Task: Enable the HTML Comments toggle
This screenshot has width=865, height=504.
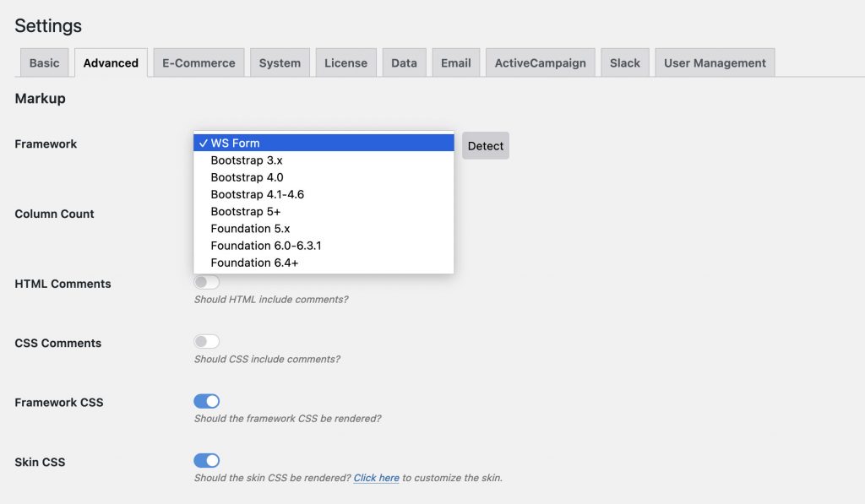Action: click(x=207, y=281)
